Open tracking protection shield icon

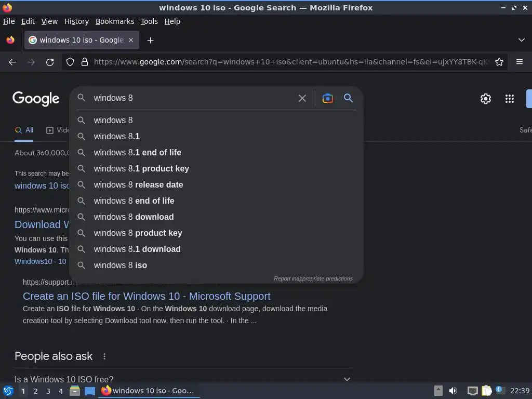(x=70, y=62)
